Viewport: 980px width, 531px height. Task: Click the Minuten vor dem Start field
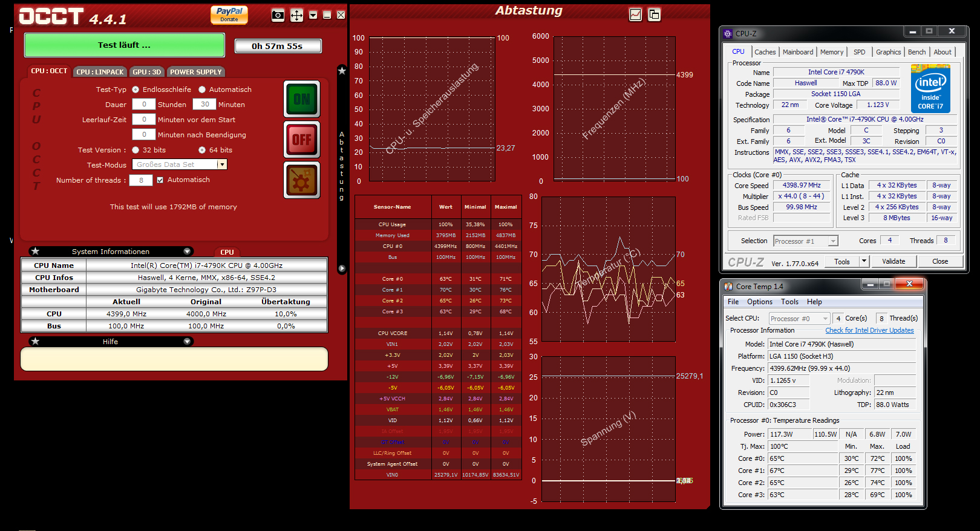[144, 119]
